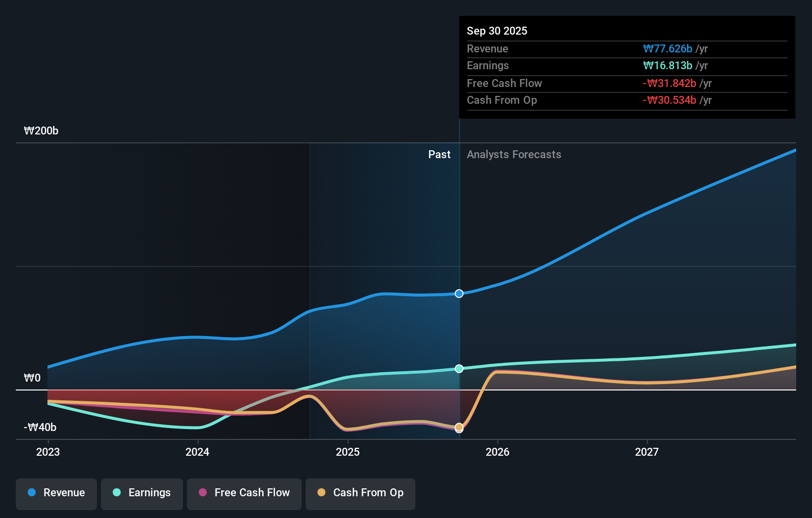Click the 2027 label on the x-axis
Image resolution: width=812 pixels, height=518 pixels.
click(x=648, y=452)
